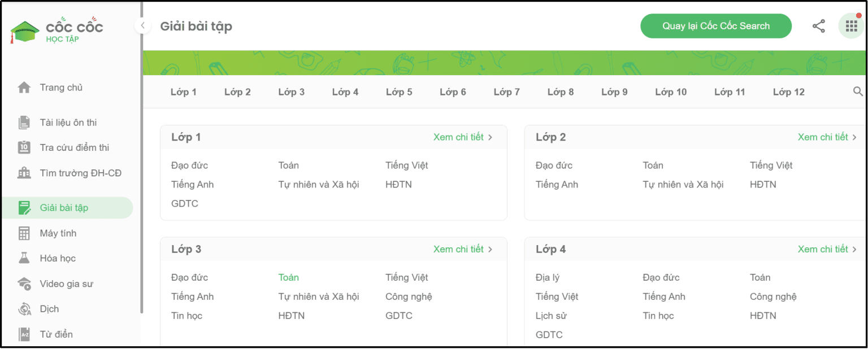Viewport: 868px width, 349px height.
Task: Click the share icon in the top bar
Action: (818, 25)
